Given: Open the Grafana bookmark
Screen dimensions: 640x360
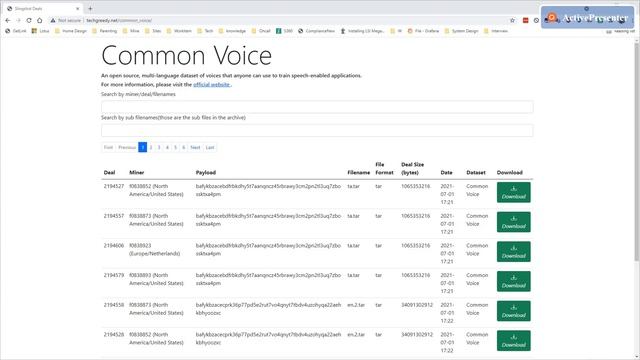Looking at the screenshot, I should [x=423, y=31].
